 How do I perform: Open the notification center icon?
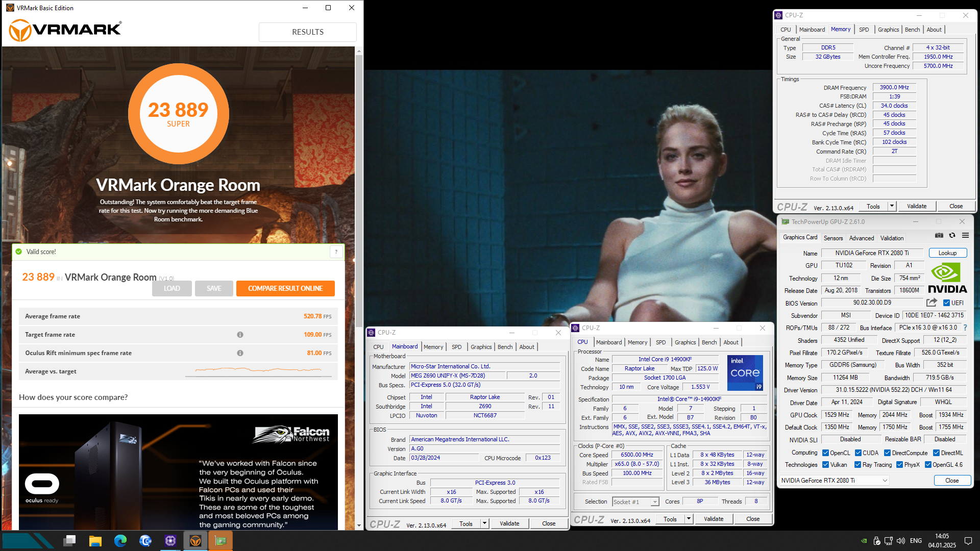(968, 541)
